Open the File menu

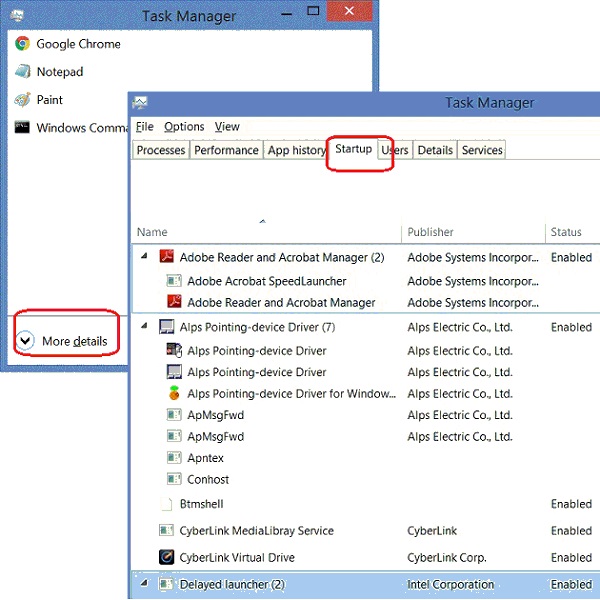coord(145,127)
